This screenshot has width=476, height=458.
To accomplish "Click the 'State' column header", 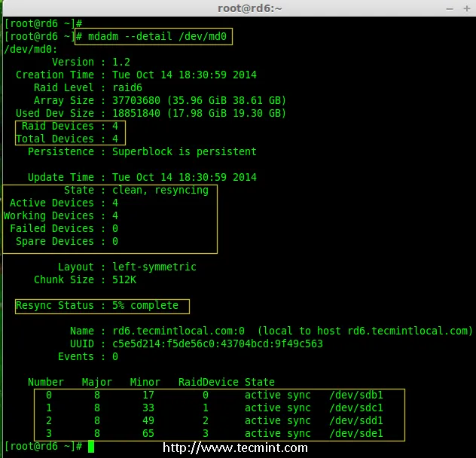I will pos(260,382).
